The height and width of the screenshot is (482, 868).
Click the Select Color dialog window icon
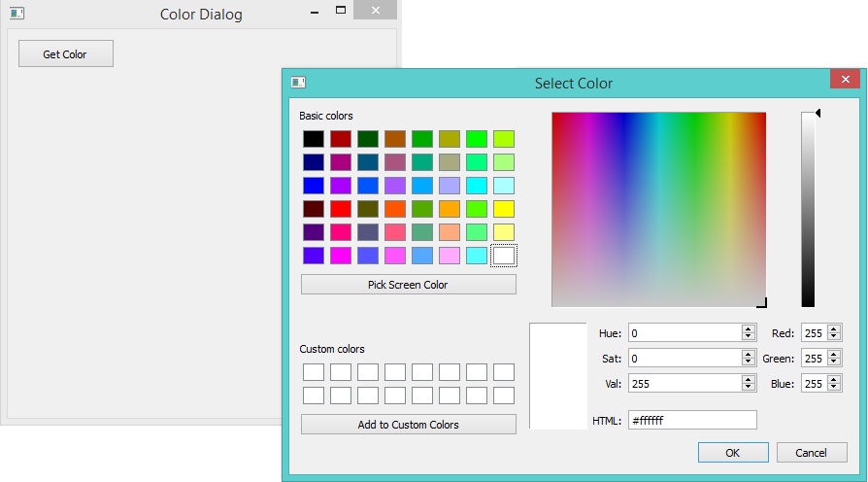298,83
